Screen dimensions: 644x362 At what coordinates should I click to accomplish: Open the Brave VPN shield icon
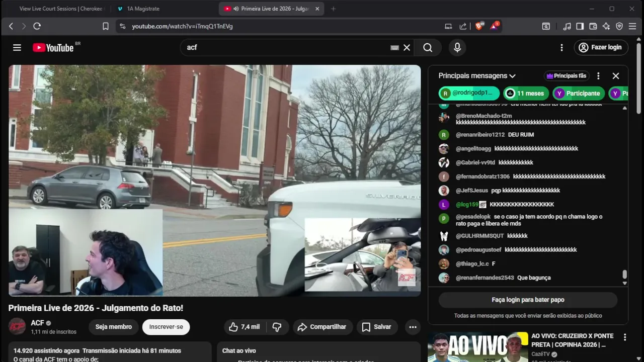pos(619,26)
